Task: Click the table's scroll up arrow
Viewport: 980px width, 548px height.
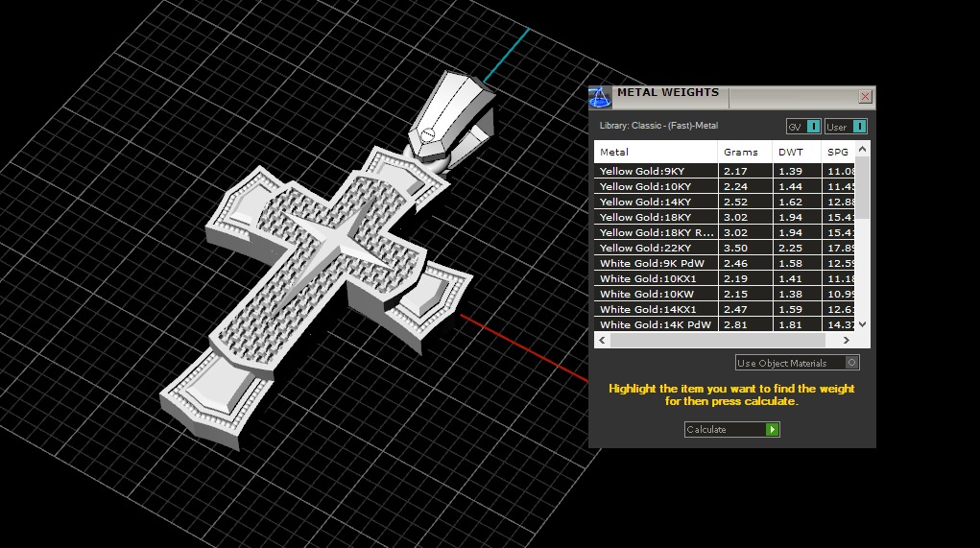Action: tap(863, 149)
